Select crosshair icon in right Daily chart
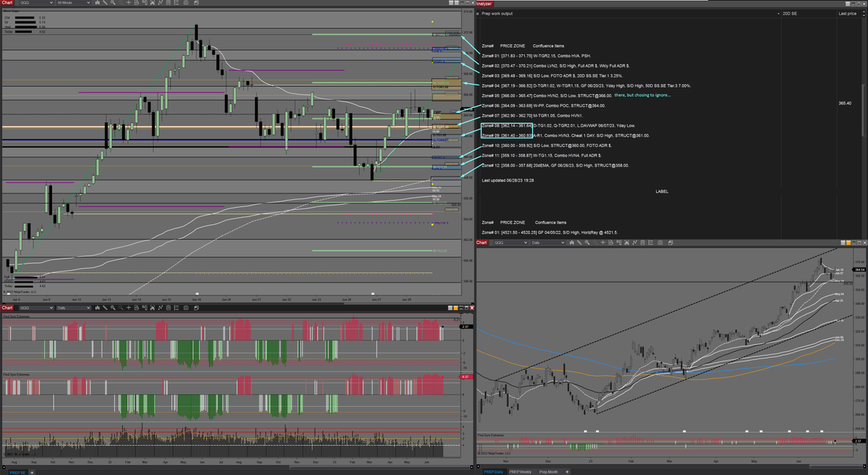This screenshot has width=868, height=475. (x=603, y=243)
